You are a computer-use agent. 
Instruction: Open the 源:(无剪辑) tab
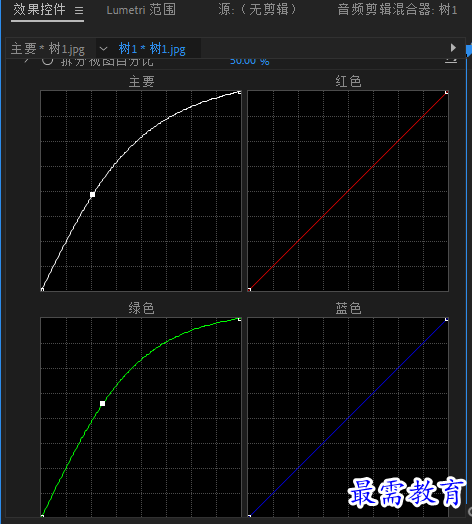[x=257, y=10]
